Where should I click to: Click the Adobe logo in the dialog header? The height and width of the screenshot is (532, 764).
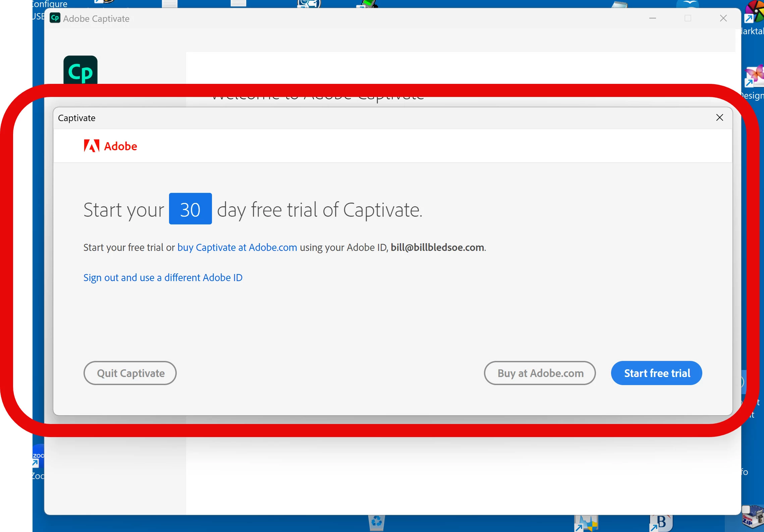pyautogui.click(x=110, y=146)
